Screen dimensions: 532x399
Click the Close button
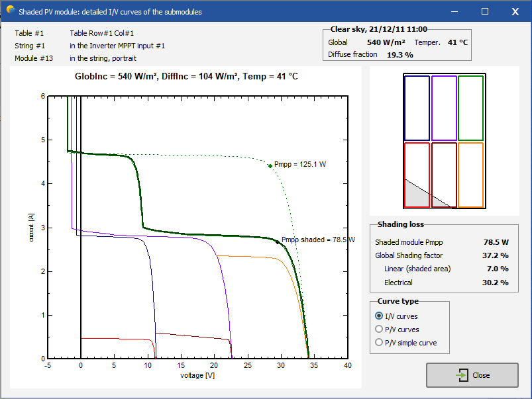[x=472, y=375]
